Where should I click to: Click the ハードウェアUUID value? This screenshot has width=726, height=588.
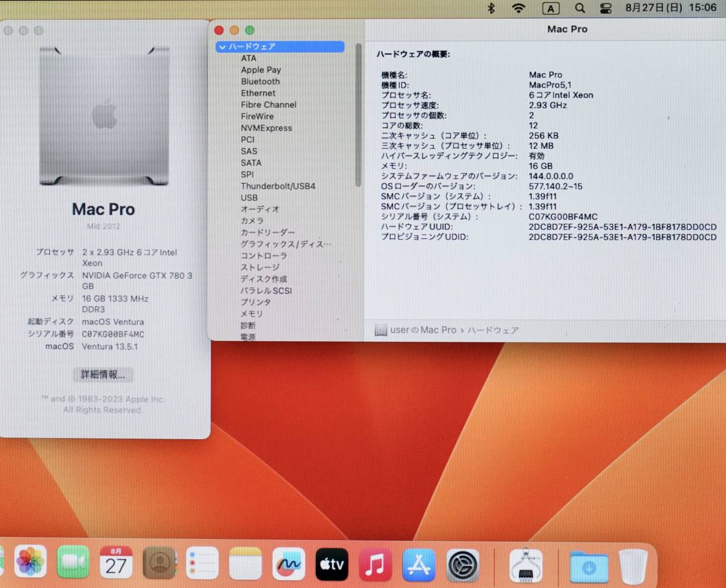[623, 227]
